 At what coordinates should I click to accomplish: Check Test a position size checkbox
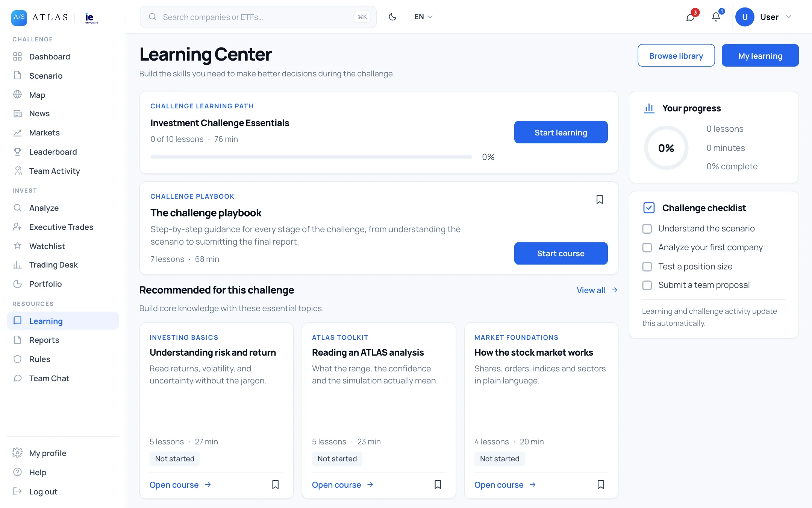647,267
